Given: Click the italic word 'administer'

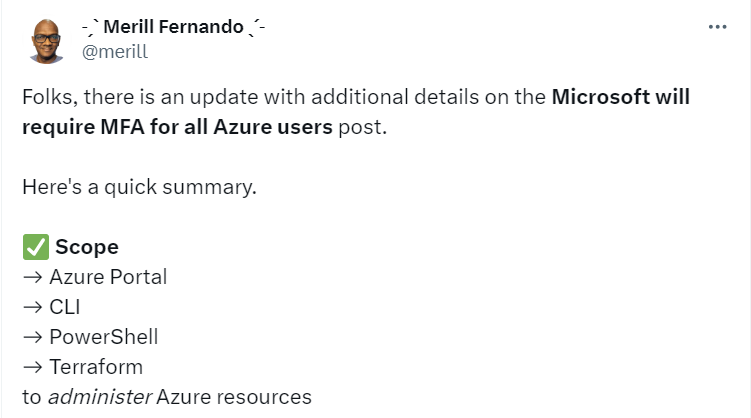Looking at the screenshot, I should point(100,397).
